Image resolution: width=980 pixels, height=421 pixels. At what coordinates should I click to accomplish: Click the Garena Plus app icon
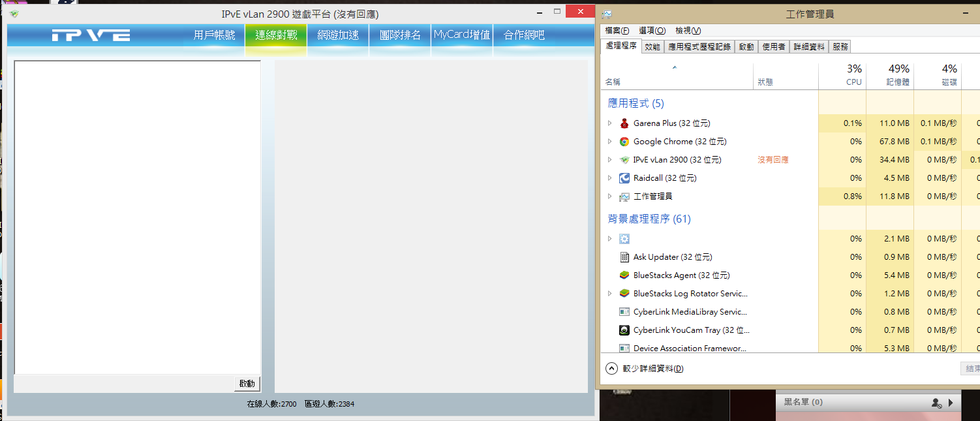point(624,123)
